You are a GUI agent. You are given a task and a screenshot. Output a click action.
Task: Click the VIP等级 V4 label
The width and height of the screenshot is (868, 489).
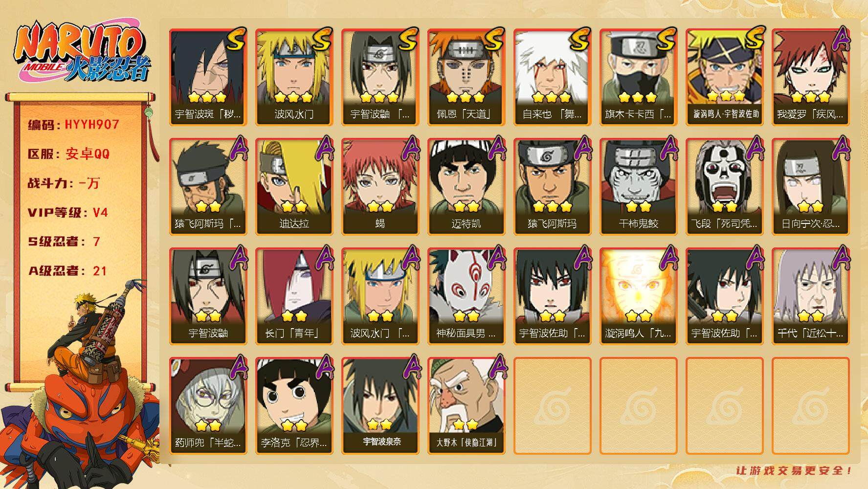pos(67,213)
